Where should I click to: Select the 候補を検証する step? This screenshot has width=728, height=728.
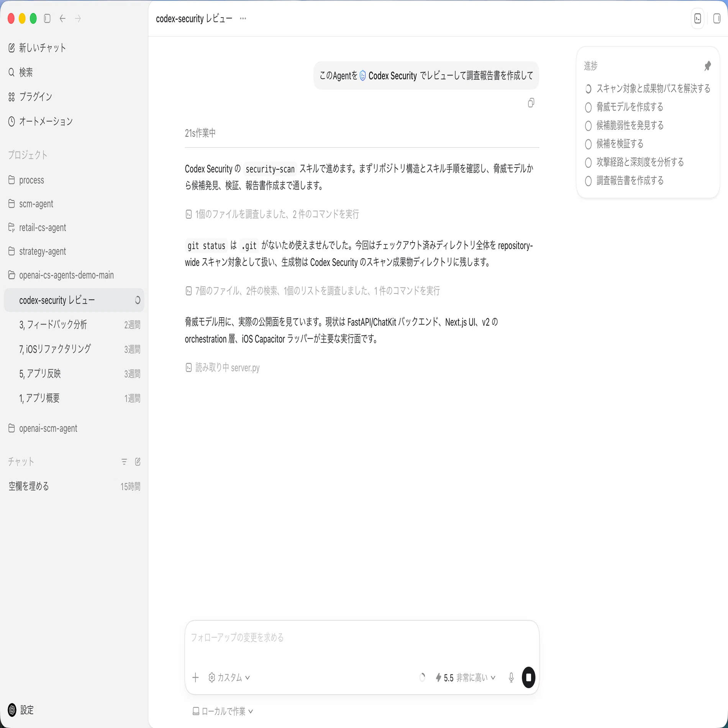[614, 144]
